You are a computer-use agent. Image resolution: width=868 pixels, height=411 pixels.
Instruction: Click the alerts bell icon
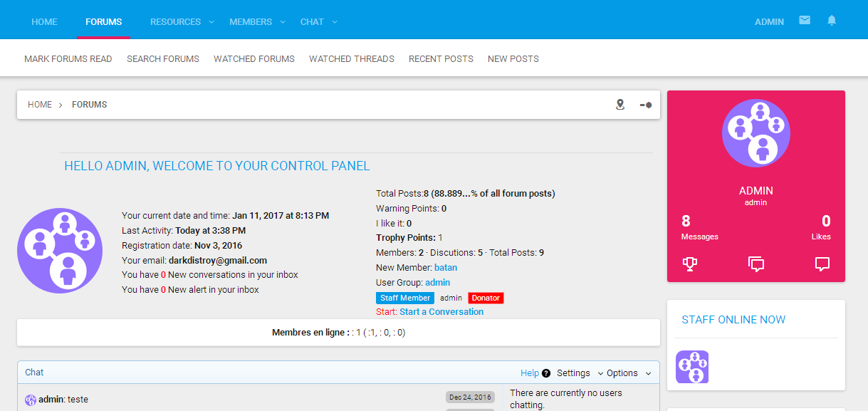point(831,21)
